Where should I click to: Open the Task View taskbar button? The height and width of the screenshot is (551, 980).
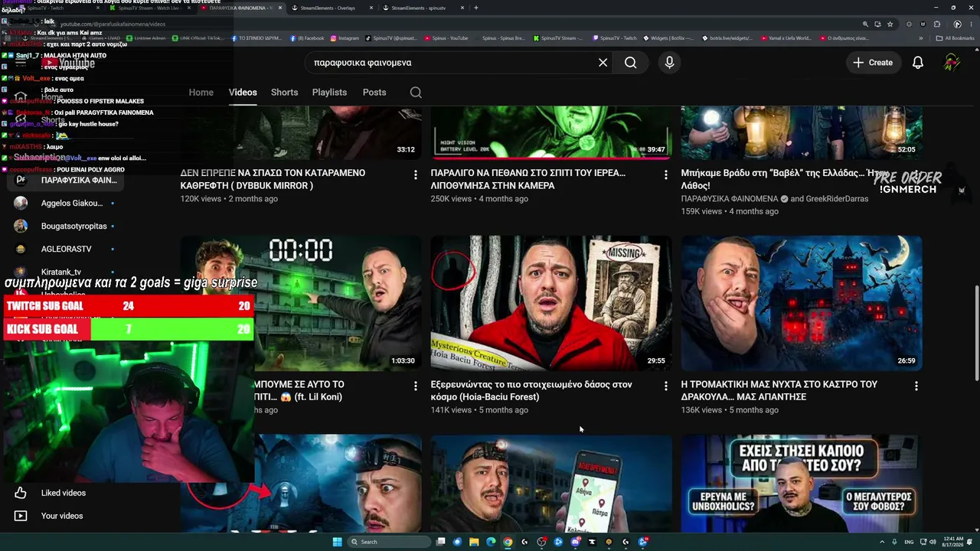tap(440, 542)
